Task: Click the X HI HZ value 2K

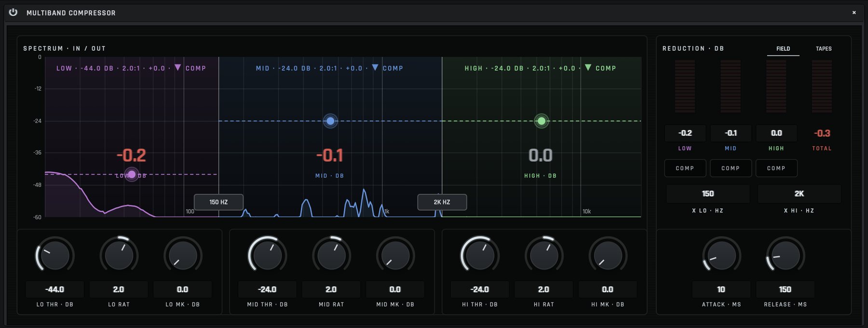Action: [799, 193]
